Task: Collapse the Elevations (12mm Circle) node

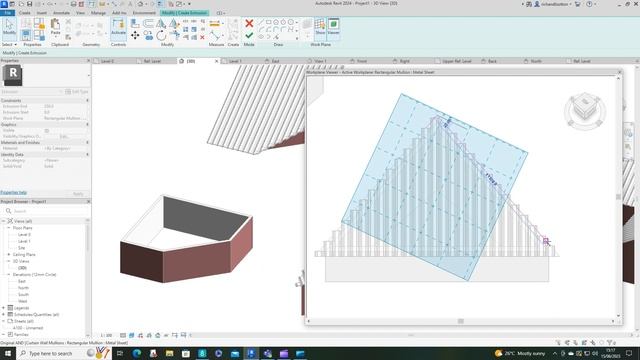Action: point(9,274)
